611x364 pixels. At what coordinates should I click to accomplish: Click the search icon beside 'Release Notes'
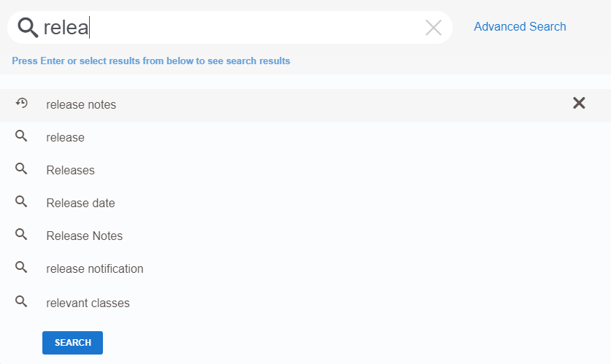(21, 234)
